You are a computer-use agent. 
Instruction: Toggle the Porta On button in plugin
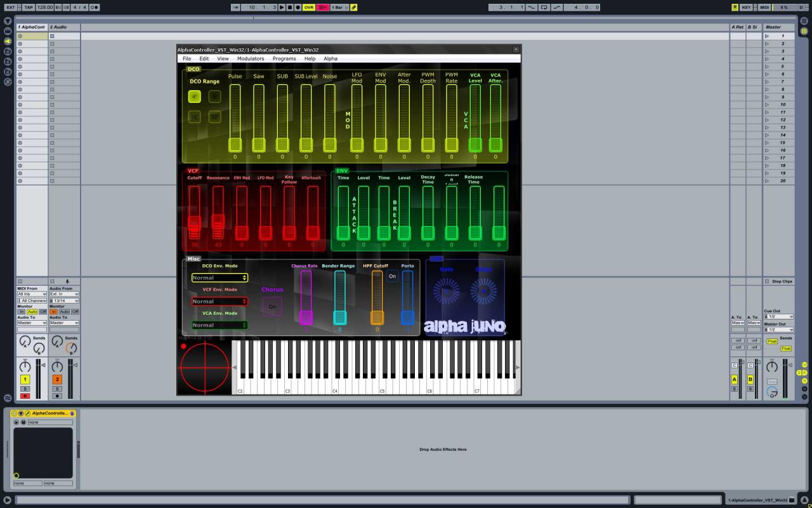point(392,276)
